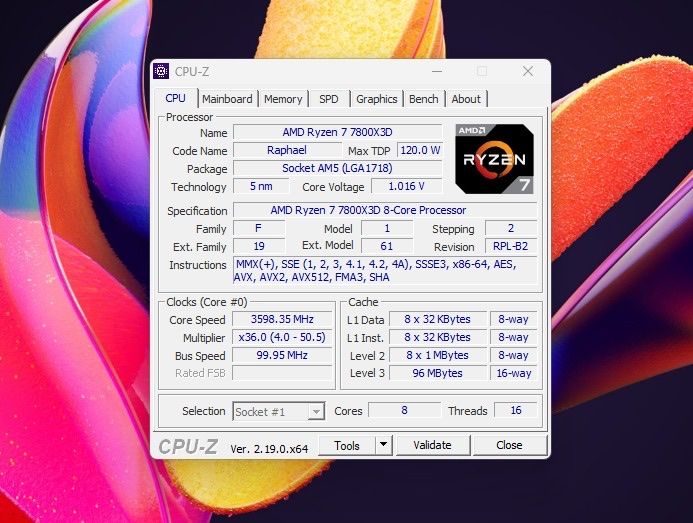This screenshot has height=523, width=693.
Task: Expand the Socket #1 selection combo box
Action: (x=279, y=412)
